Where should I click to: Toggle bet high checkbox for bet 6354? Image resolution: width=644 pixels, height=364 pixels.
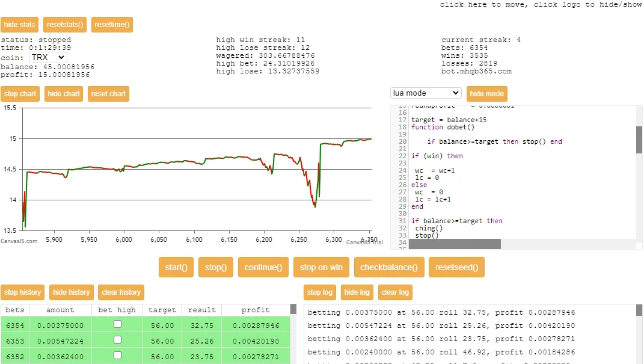(117, 324)
